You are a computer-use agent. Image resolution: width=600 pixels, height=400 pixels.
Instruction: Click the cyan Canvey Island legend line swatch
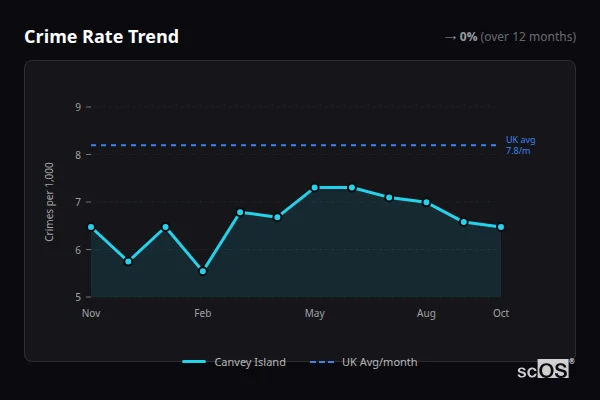[x=194, y=362]
